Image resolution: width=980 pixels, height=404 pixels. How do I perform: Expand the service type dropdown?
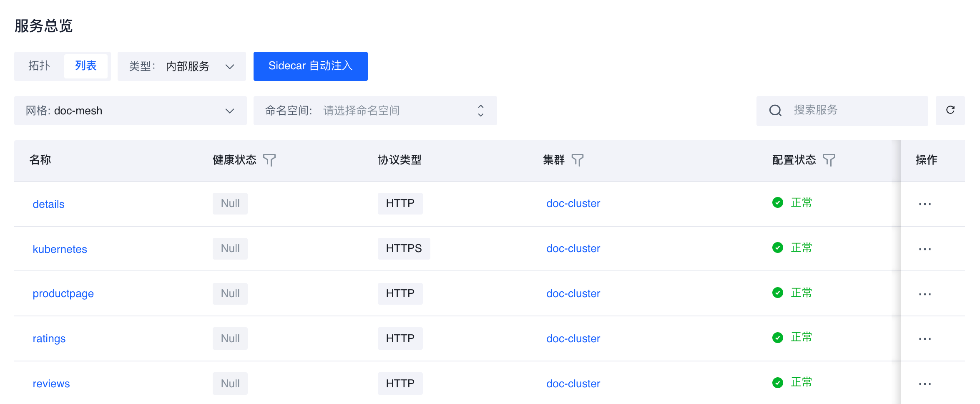182,66
